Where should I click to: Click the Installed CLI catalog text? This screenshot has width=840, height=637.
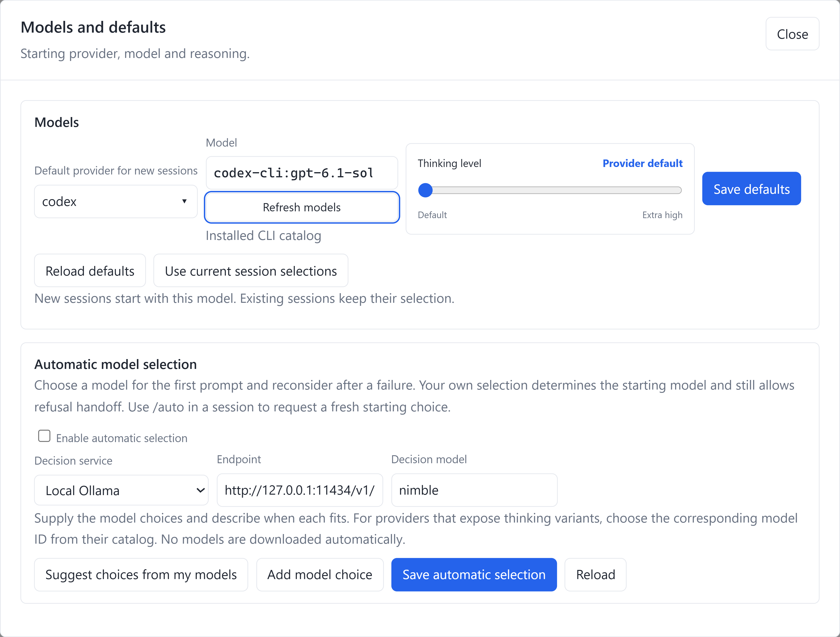pyautogui.click(x=263, y=236)
